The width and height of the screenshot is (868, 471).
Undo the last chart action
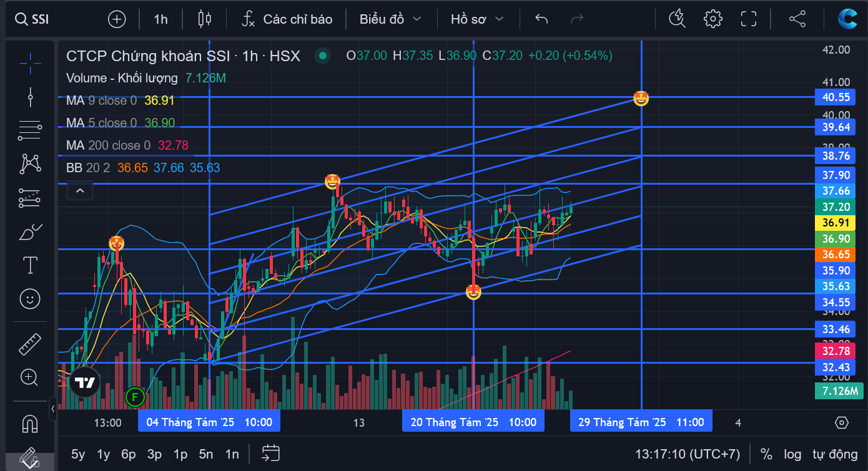541,19
